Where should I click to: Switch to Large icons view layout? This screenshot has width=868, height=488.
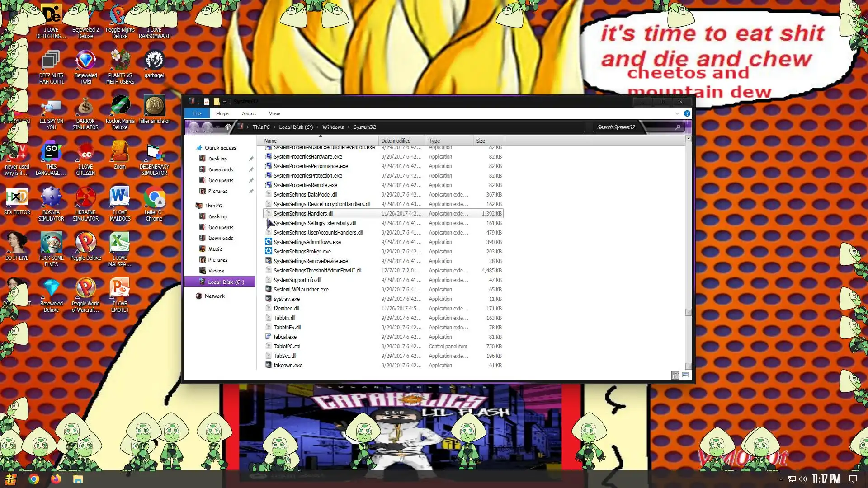[685, 375]
